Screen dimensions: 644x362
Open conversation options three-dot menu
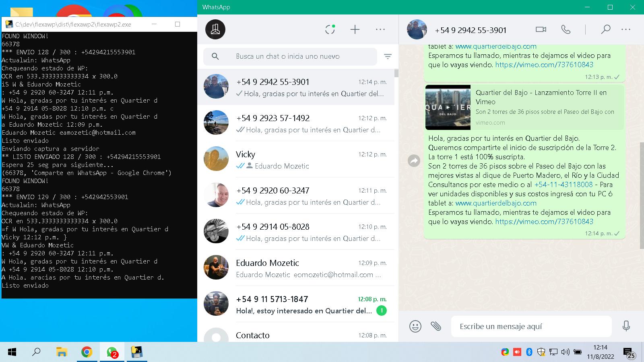coord(626,29)
